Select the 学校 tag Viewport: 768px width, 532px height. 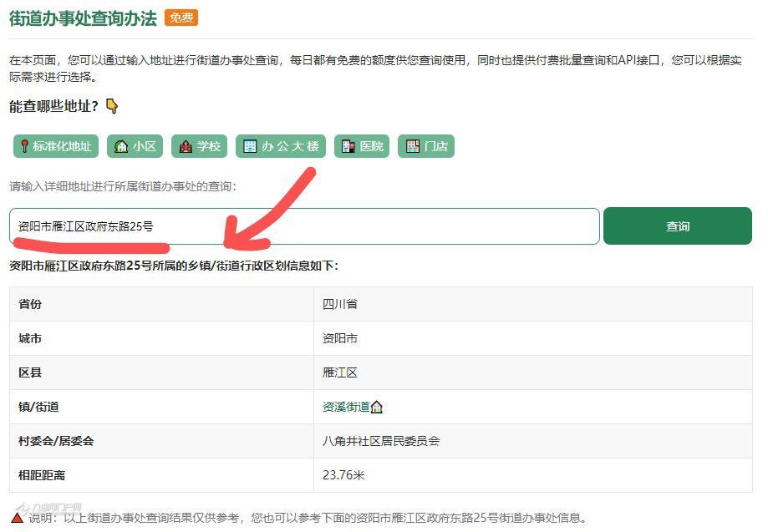click(x=200, y=146)
